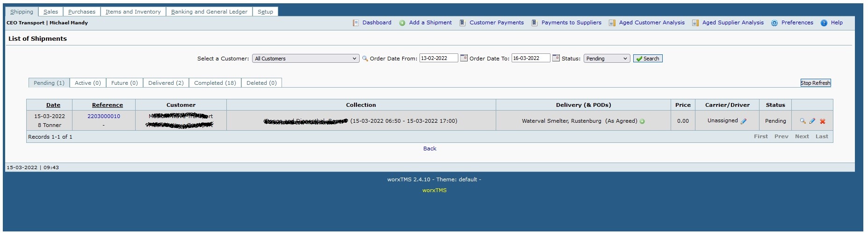Expand the Select a Customer dropdown
The image size is (868, 238).
tap(305, 59)
